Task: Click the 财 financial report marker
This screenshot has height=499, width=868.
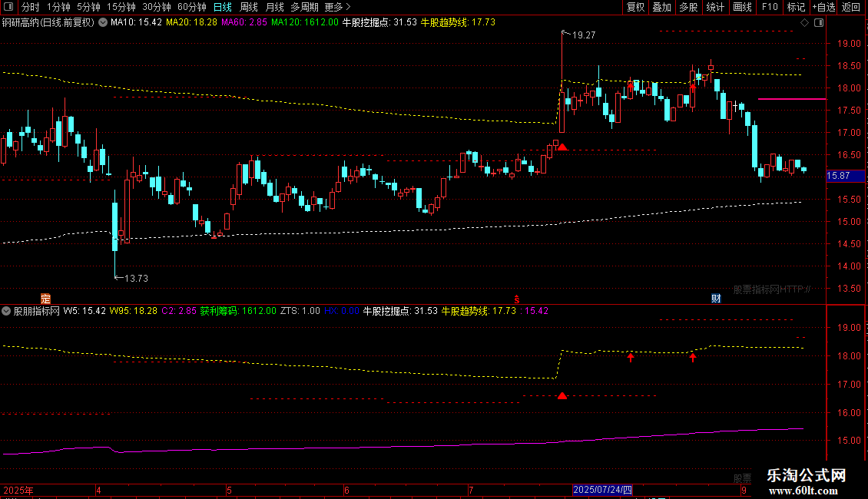Action: [716, 299]
